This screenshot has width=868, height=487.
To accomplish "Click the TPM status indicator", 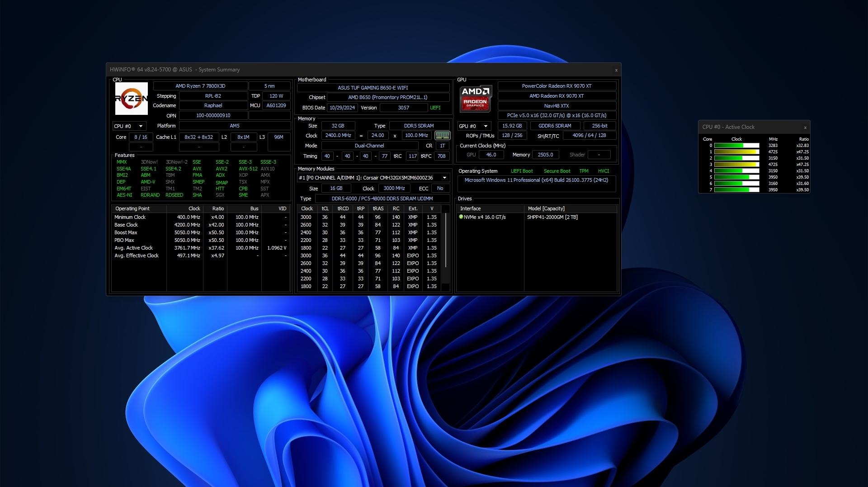I will point(583,171).
